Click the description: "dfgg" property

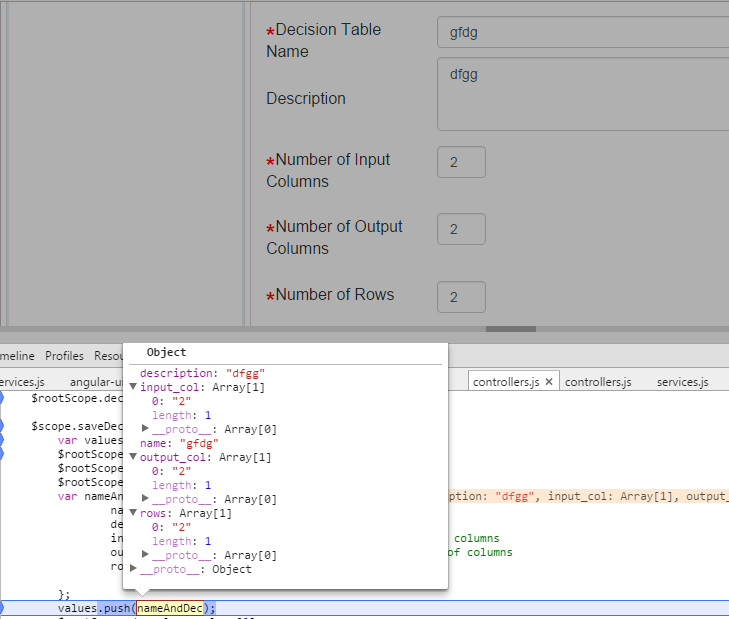202,373
